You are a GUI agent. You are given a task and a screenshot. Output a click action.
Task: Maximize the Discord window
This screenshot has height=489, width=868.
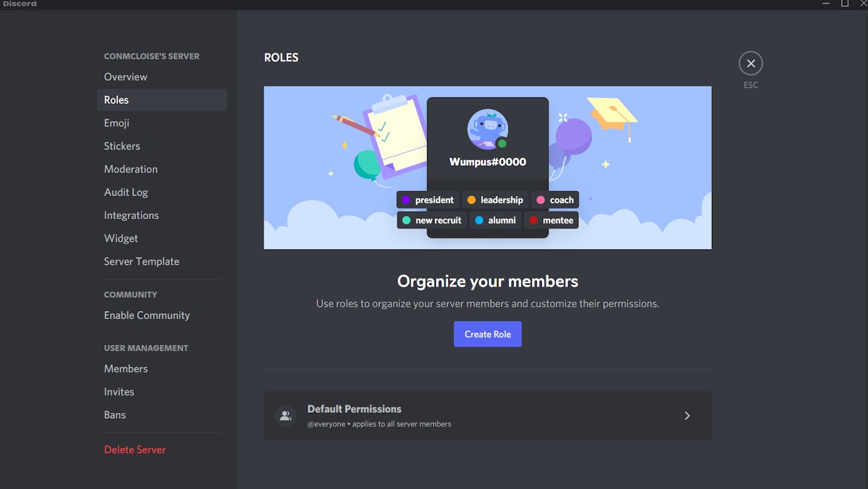tap(844, 4)
